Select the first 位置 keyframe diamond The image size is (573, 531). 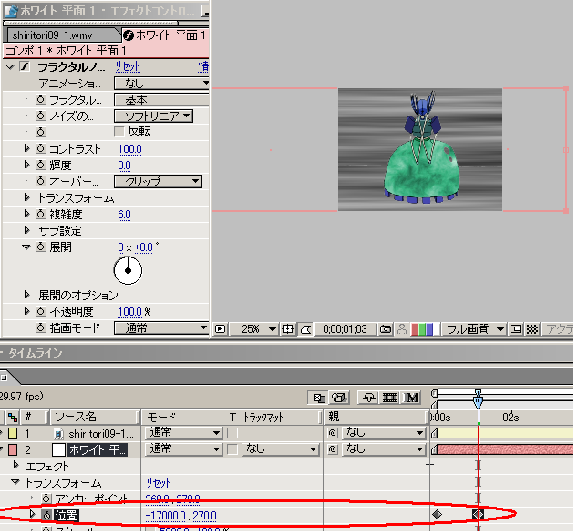(x=437, y=514)
